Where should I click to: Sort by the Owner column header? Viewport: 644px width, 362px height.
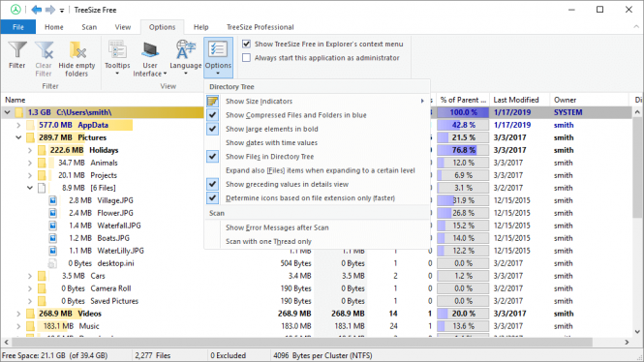pos(590,100)
